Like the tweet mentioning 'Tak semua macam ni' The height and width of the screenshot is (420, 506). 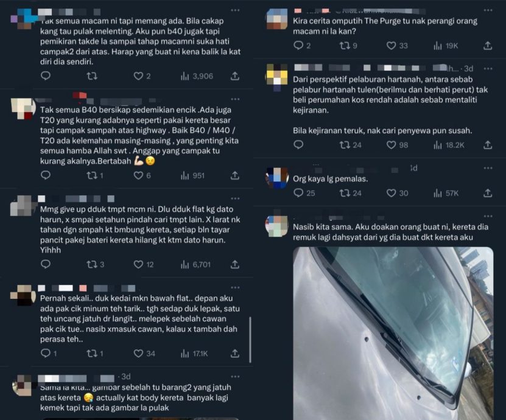tap(138, 76)
